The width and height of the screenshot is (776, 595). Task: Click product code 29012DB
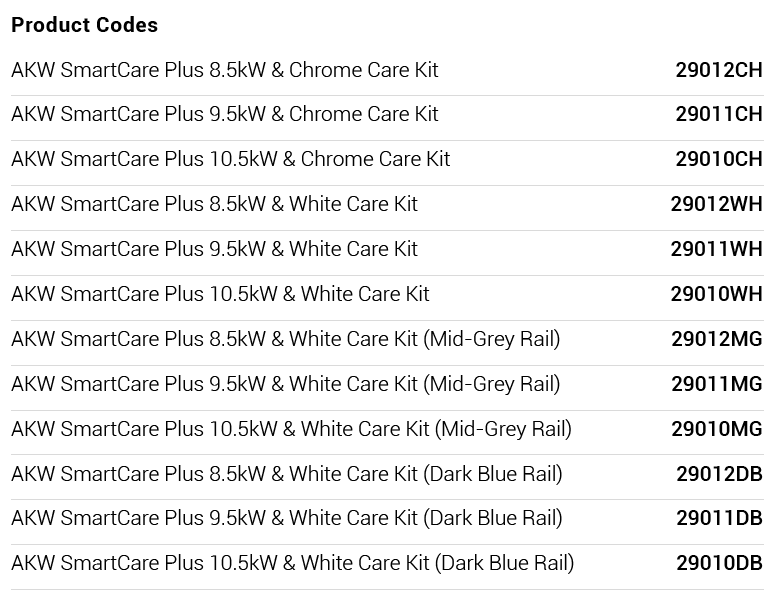click(719, 474)
